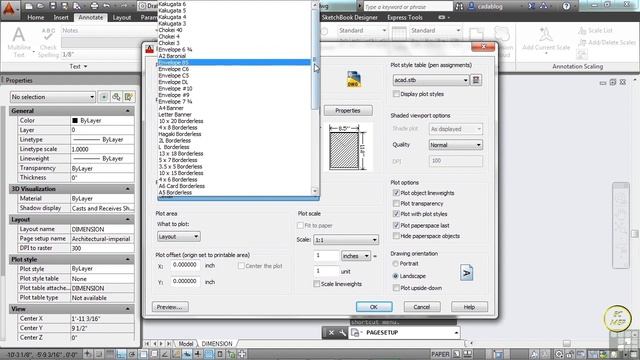This screenshot has height=360, width=640.
Task: Click the PAPER space status button
Action: point(440,354)
